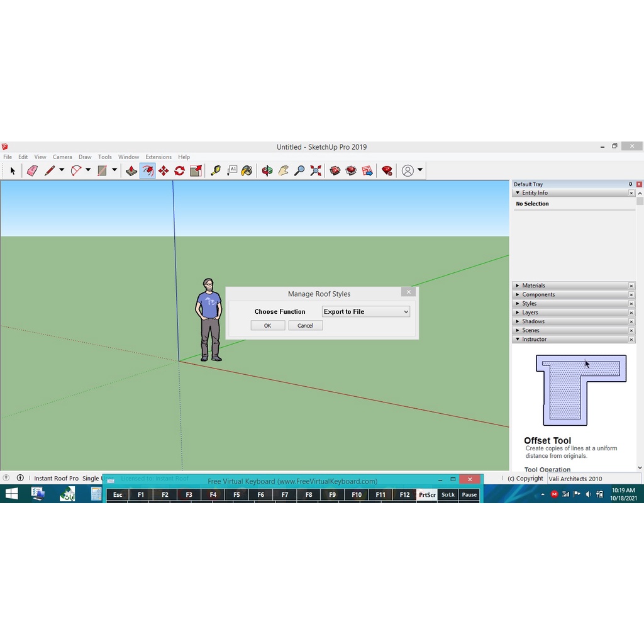The height and width of the screenshot is (644, 644).
Task: Click OK in Manage Roof Styles dialog
Action: click(x=267, y=325)
